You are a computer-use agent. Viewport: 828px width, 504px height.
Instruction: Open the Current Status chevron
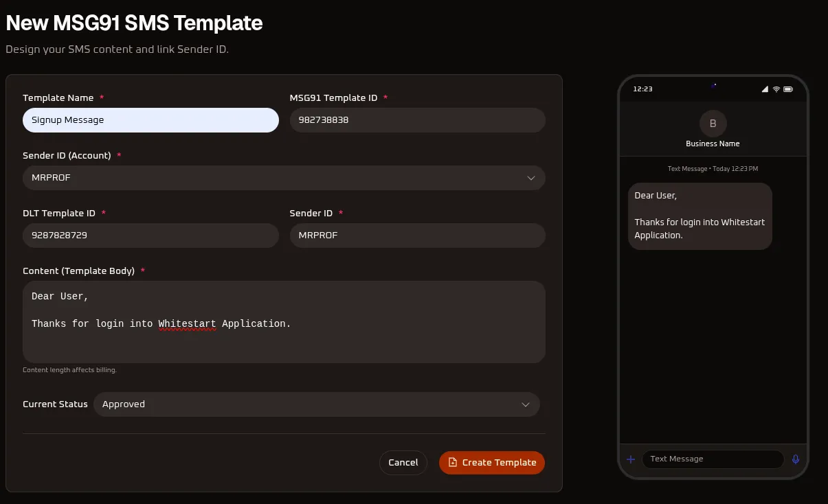[526, 404]
